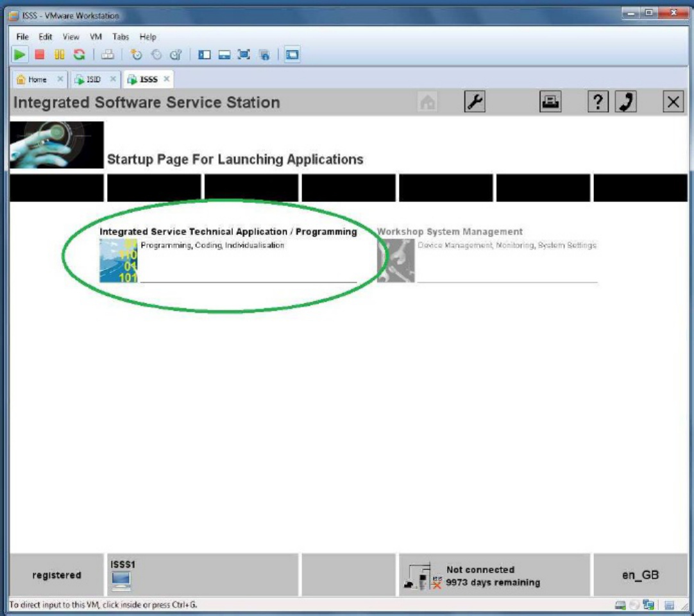Image resolution: width=694 pixels, height=616 pixels.
Task: Toggle the thumbnail bar toolbar icon
Action: pyautogui.click(x=224, y=55)
